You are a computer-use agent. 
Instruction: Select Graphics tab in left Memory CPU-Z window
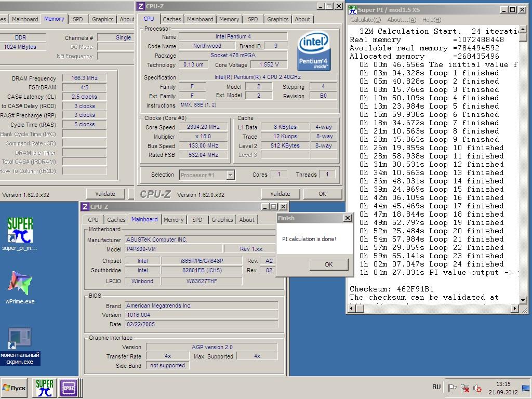[102, 19]
